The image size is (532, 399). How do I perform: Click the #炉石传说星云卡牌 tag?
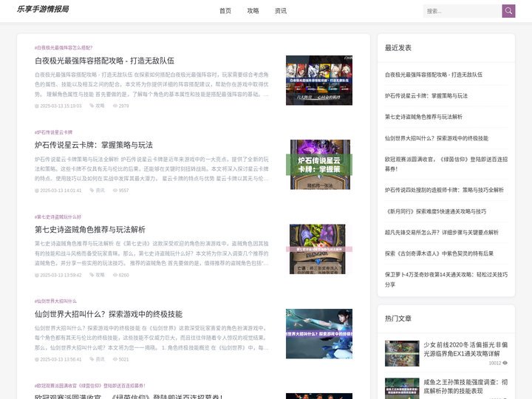[x=54, y=132]
